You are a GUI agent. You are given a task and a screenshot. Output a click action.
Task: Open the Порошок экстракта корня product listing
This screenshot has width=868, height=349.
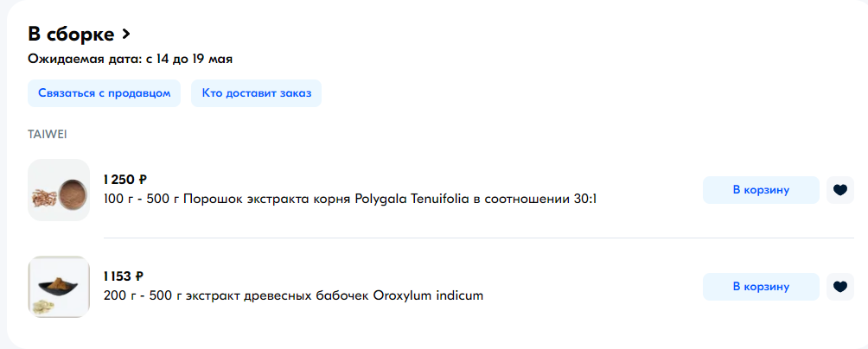[x=350, y=199]
